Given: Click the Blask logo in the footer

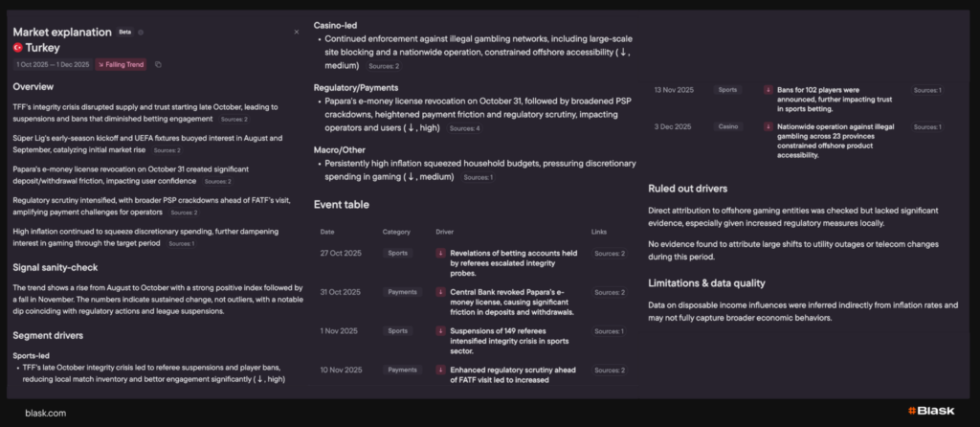Looking at the screenshot, I should click(931, 412).
